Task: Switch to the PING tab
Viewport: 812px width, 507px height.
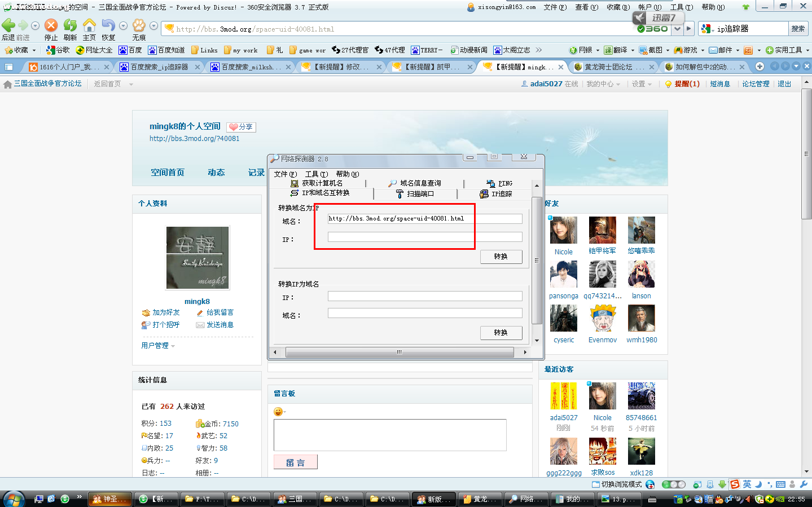Action: (499, 183)
